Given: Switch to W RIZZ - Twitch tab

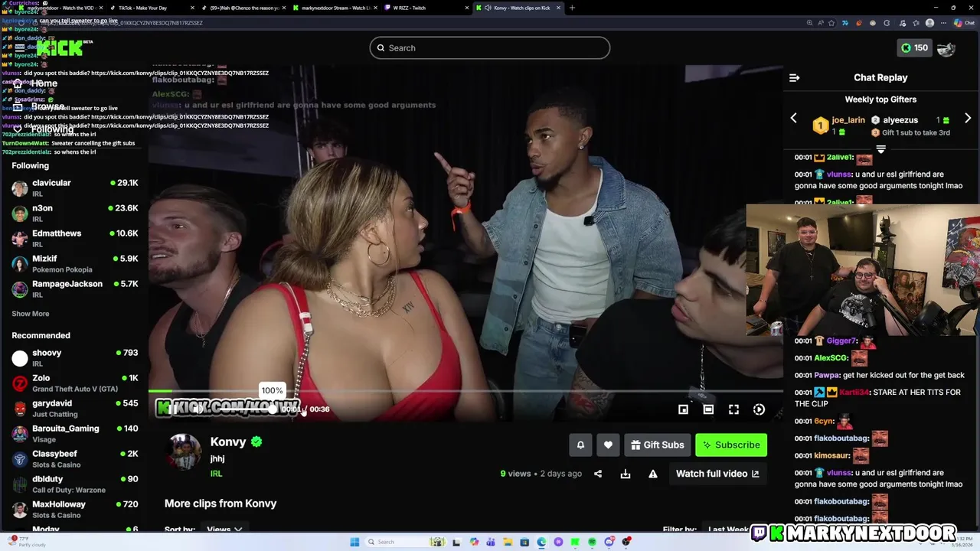Looking at the screenshot, I should click(x=425, y=8).
